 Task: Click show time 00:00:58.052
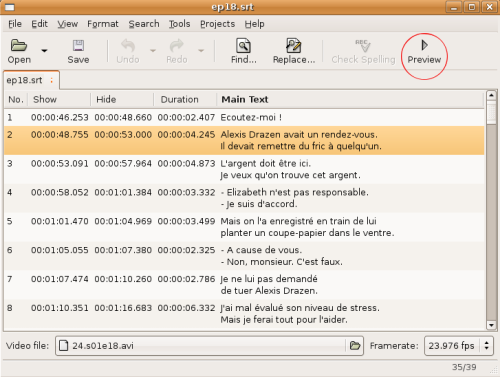[x=60, y=192]
